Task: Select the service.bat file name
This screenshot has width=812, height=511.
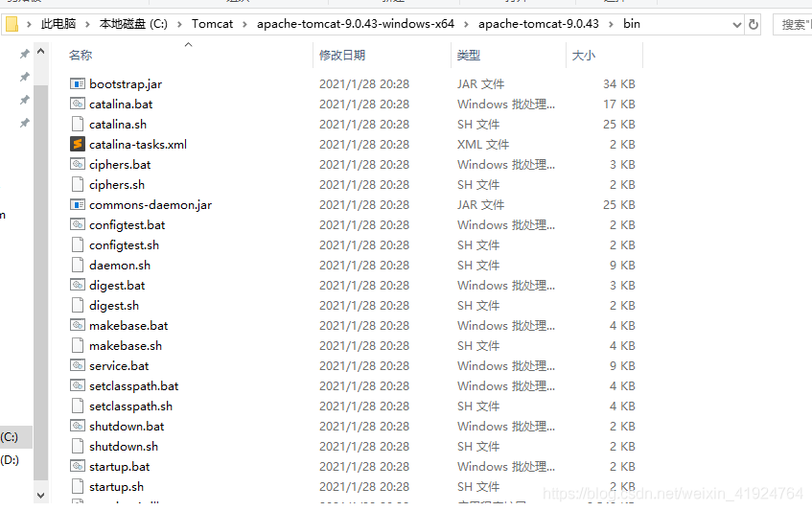Action: click(x=119, y=365)
